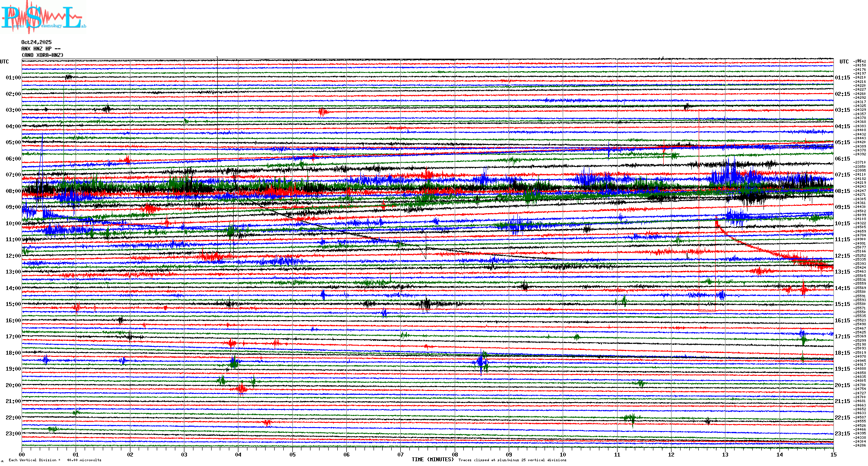Image resolution: width=868 pixels, height=466 pixels.
Task: Click the 01:15 time label on right
Action: click(x=842, y=78)
